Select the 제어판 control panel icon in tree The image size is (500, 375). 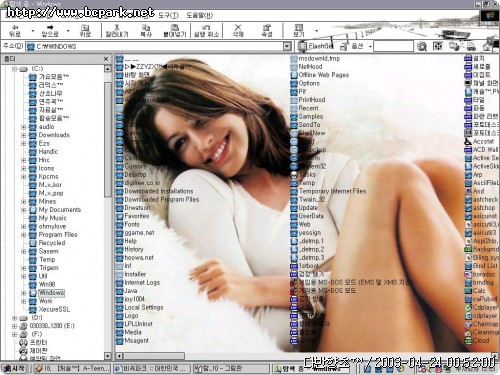click(x=23, y=351)
